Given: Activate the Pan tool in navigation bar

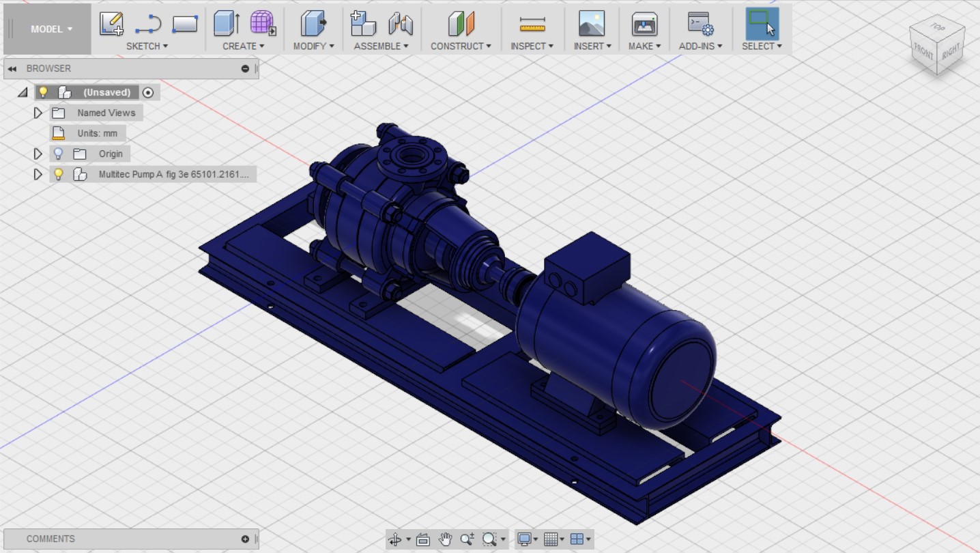Looking at the screenshot, I should 446,539.
